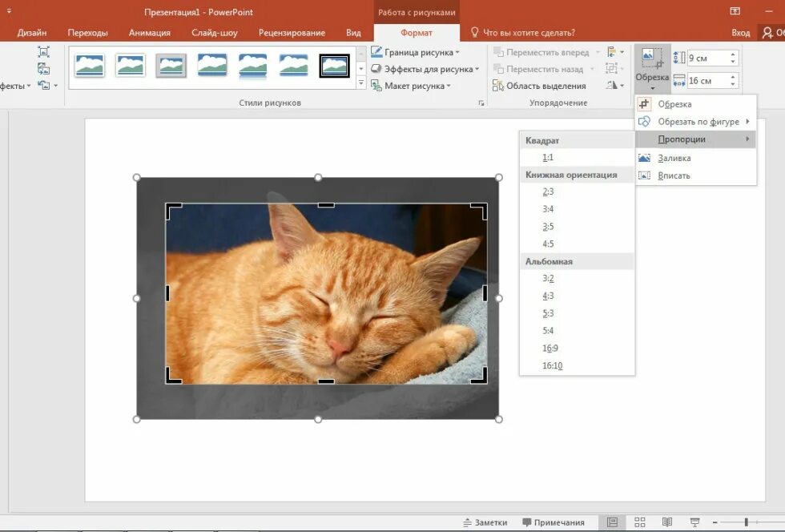Viewport: 785px width, 532px height.
Task: Open Макет рисунка dropdown
Action: coord(411,86)
